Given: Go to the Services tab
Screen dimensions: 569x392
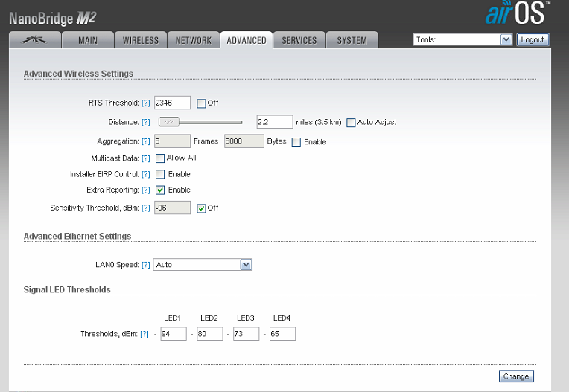Looking at the screenshot, I should pyautogui.click(x=299, y=40).
